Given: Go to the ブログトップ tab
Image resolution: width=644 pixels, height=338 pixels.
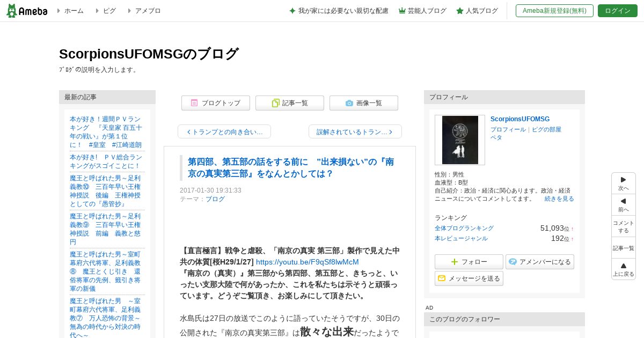Looking at the screenshot, I should coord(216,103).
